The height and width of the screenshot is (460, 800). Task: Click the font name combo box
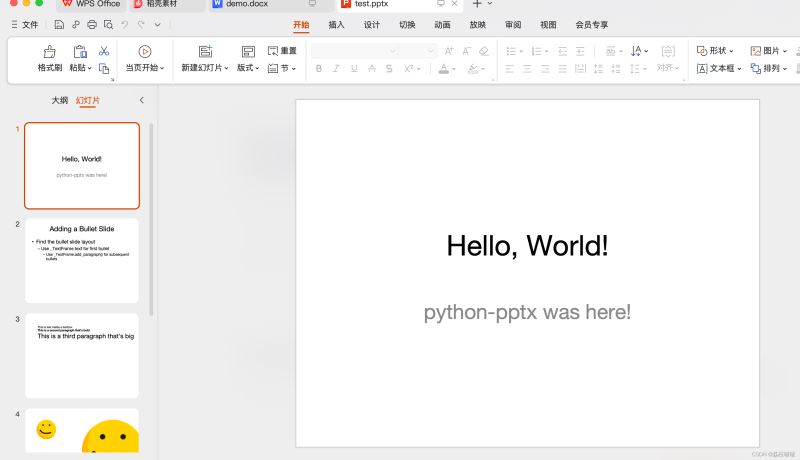click(x=355, y=51)
